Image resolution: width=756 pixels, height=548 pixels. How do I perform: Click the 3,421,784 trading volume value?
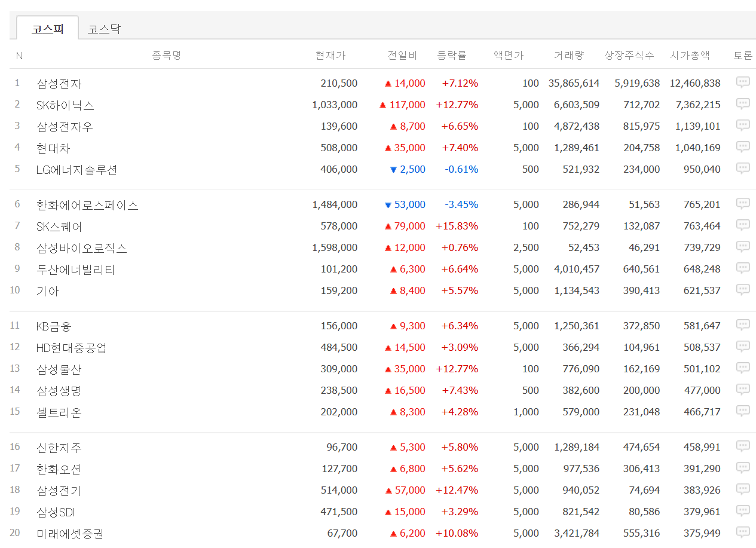577,533
